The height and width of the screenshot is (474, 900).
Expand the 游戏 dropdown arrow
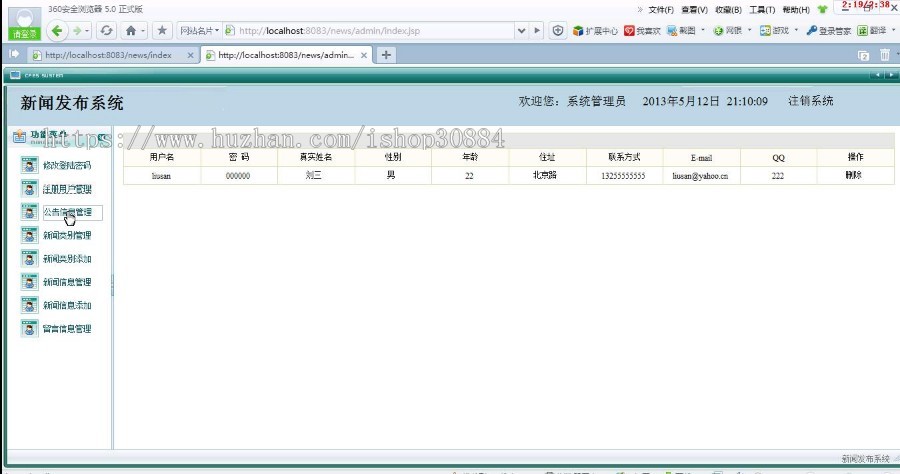tap(796, 30)
